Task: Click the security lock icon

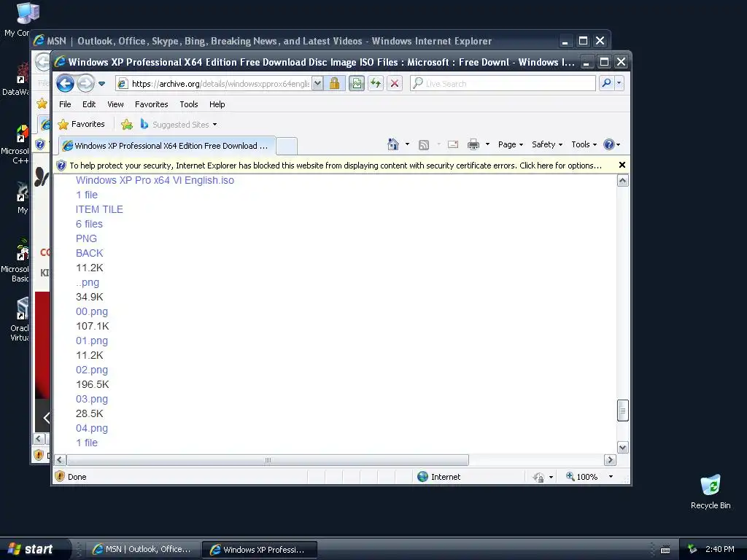Action: point(334,84)
